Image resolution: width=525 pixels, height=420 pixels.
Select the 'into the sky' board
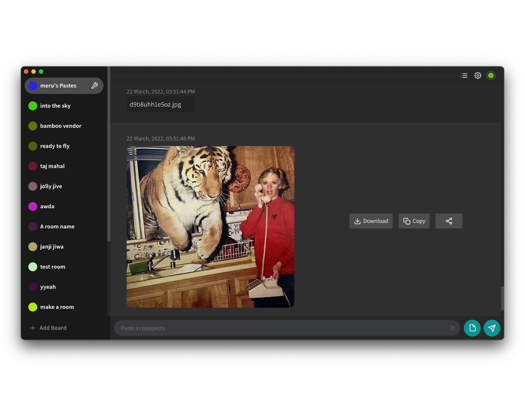(55, 106)
